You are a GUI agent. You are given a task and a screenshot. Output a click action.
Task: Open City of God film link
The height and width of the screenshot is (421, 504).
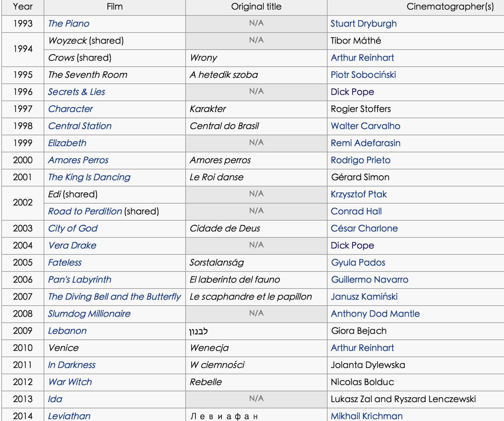pyautogui.click(x=73, y=229)
